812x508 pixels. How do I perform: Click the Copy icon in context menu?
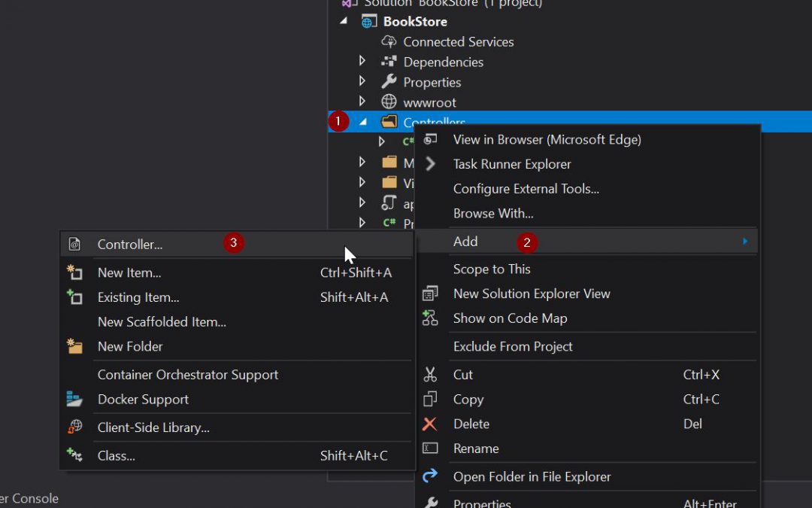(x=430, y=400)
